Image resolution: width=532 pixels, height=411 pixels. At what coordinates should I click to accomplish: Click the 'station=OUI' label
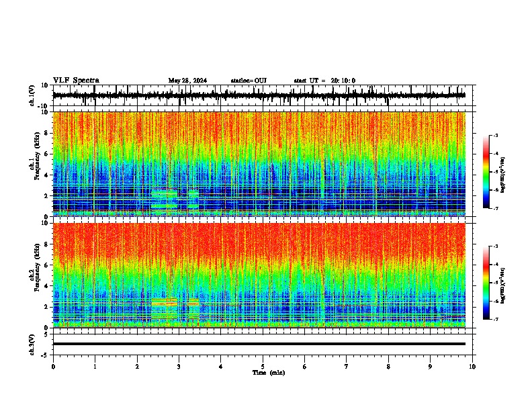tap(249, 81)
